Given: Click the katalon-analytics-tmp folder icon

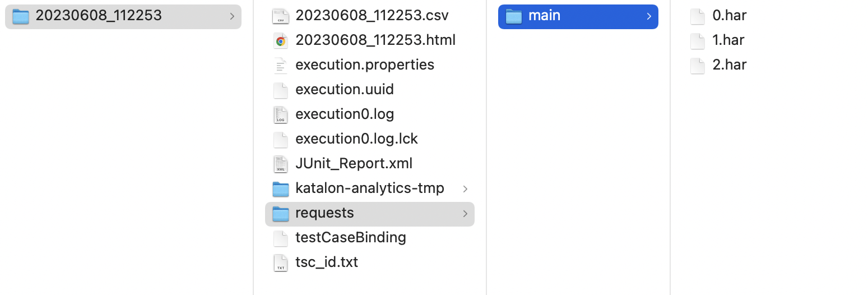Looking at the screenshot, I should 281,189.
